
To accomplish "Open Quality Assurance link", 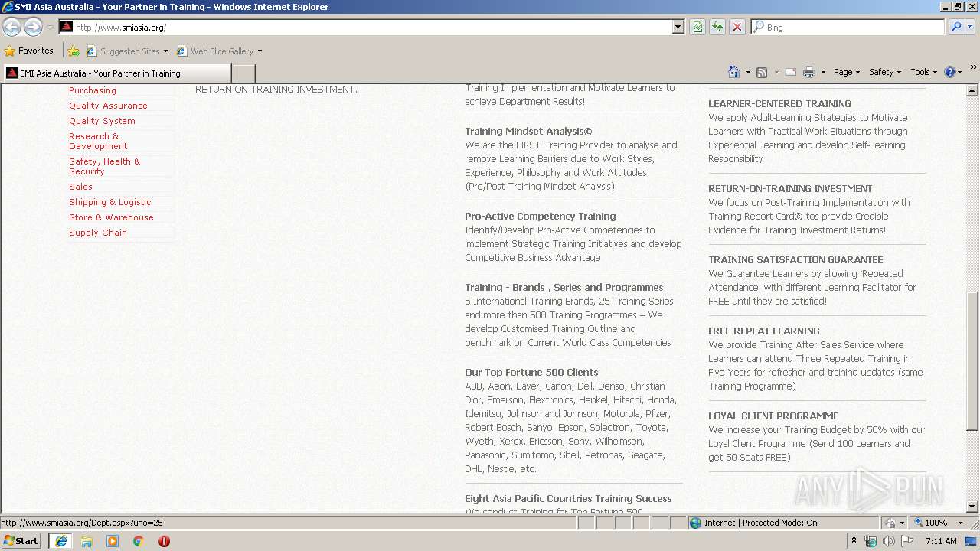I will pos(108,106).
